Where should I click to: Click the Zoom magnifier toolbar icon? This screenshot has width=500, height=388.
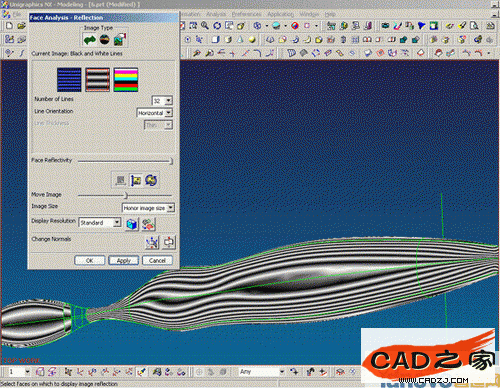pos(205,26)
